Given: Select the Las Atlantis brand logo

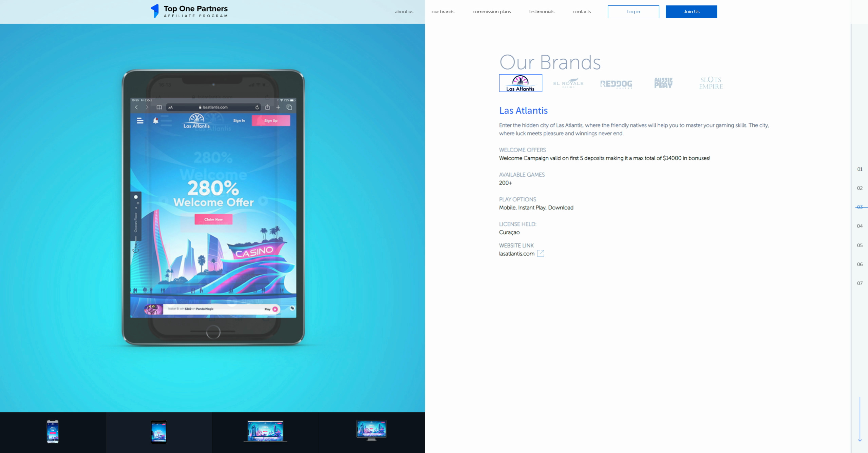Looking at the screenshot, I should pos(520,83).
